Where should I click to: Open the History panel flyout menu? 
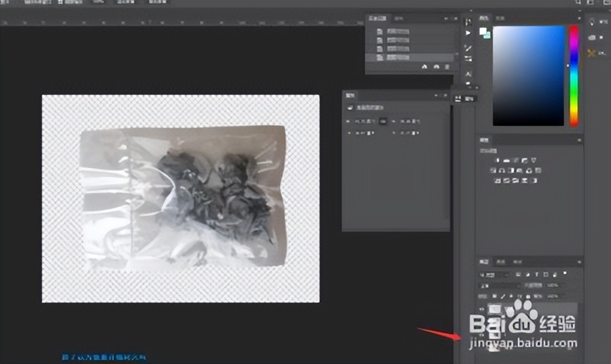454,19
